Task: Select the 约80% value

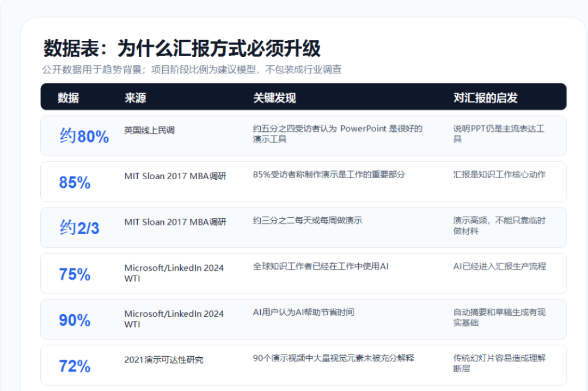Action: click(84, 136)
